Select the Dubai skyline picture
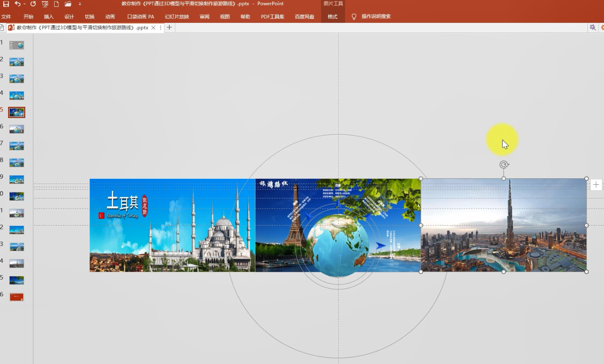This screenshot has width=604, height=364. click(x=503, y=225)
